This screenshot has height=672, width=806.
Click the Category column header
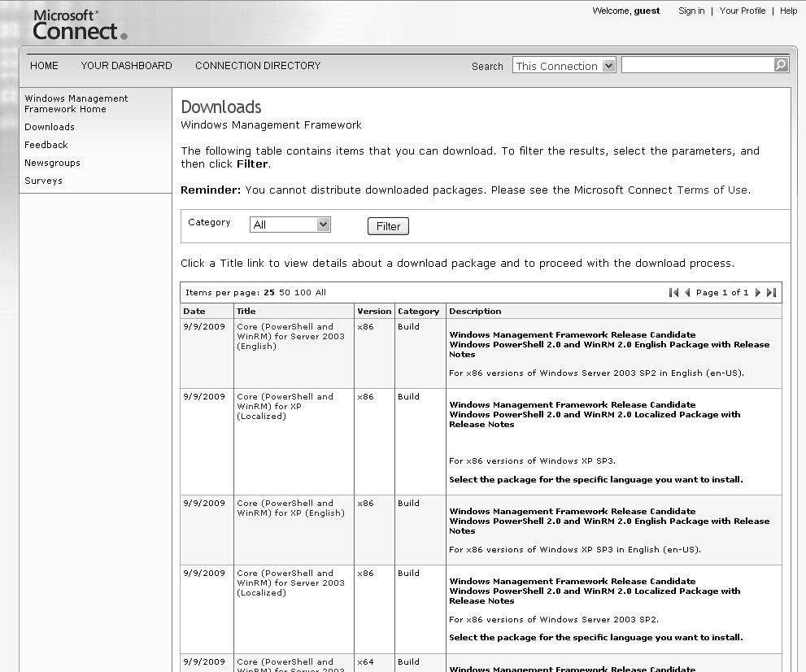[418, 311]
